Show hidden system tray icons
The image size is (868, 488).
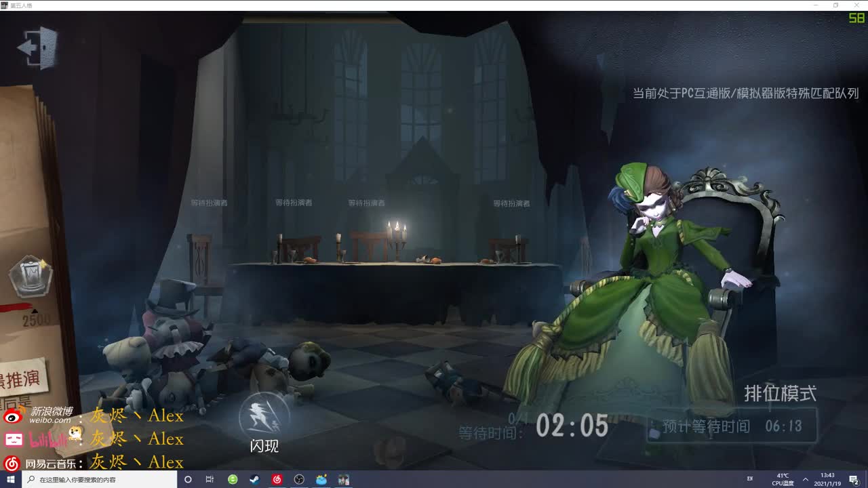pos(805,480)
